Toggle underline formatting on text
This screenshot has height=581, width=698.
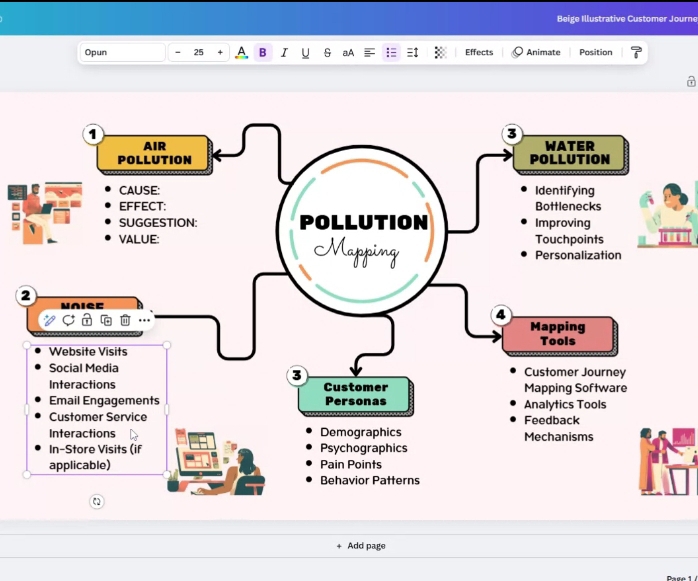(305, 52)
